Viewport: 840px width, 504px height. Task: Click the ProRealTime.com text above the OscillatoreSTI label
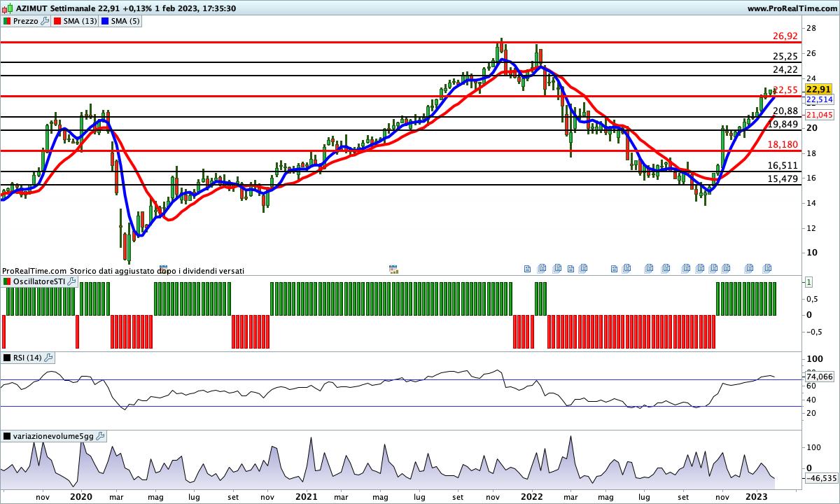pyautogui.click(x=34, y=270)
